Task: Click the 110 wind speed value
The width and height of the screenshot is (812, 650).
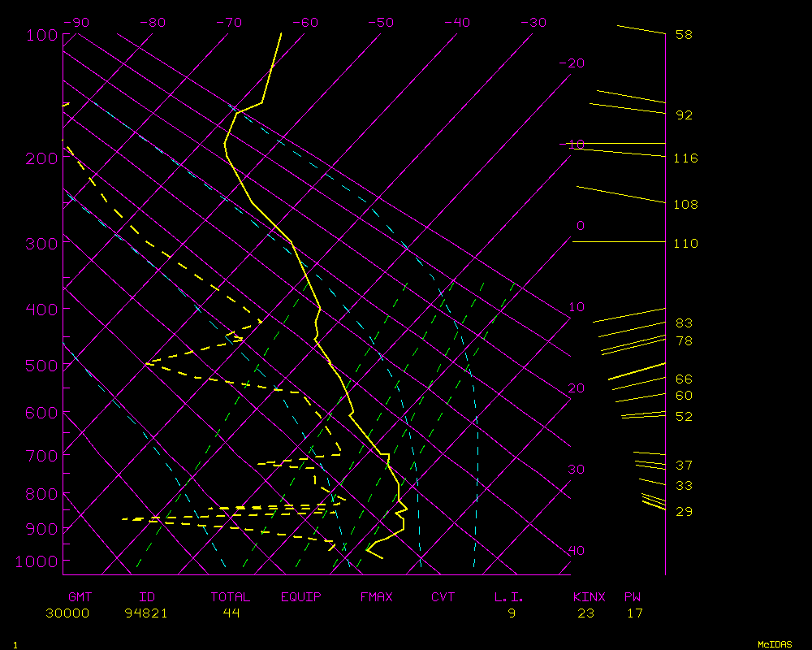Action: tap(685, 244)
